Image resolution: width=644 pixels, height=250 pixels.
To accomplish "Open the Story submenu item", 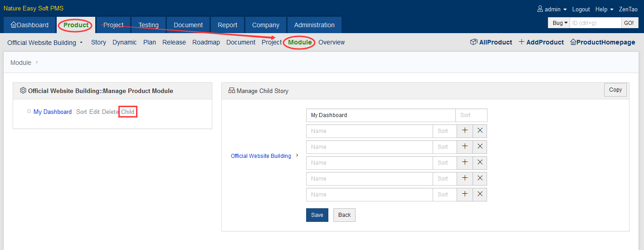I will 98,42.
